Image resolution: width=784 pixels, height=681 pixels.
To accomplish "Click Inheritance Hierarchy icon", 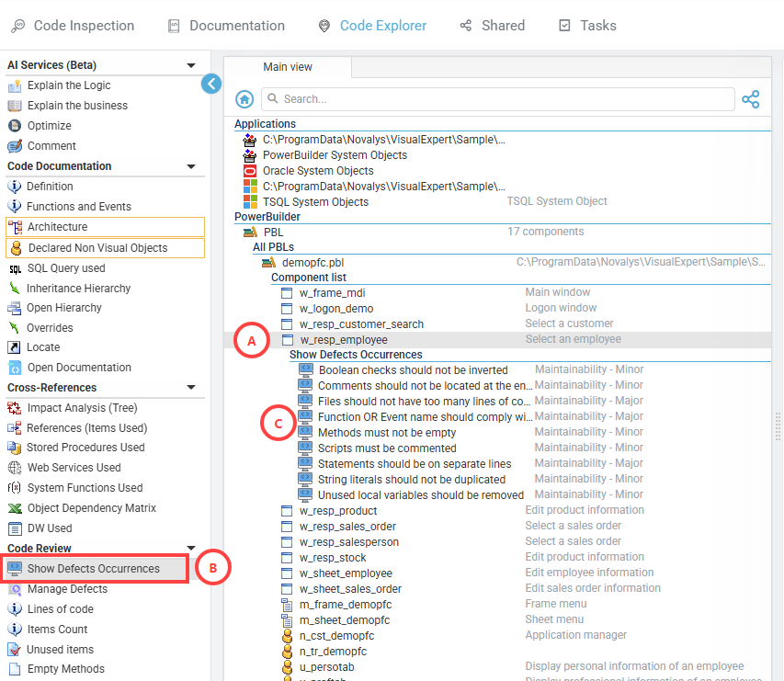I will coord(15,289).
